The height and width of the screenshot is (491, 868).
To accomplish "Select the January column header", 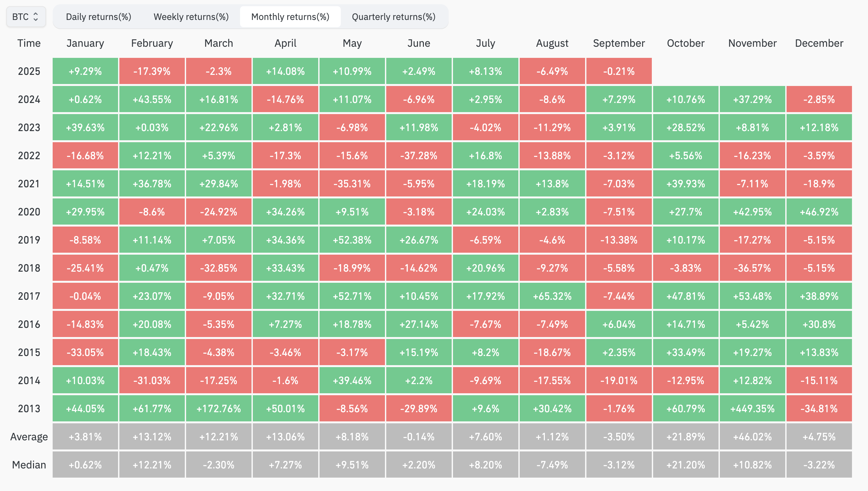I will 85,43.
